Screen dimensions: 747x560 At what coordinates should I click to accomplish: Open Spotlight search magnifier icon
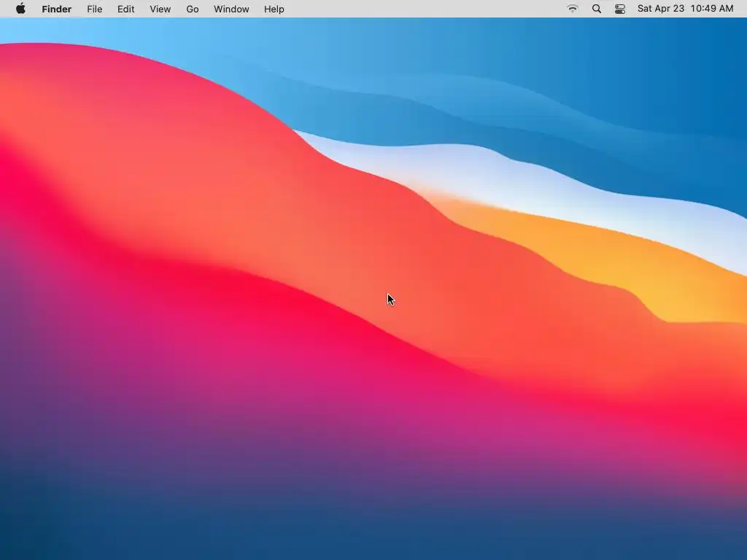(596, 9)
